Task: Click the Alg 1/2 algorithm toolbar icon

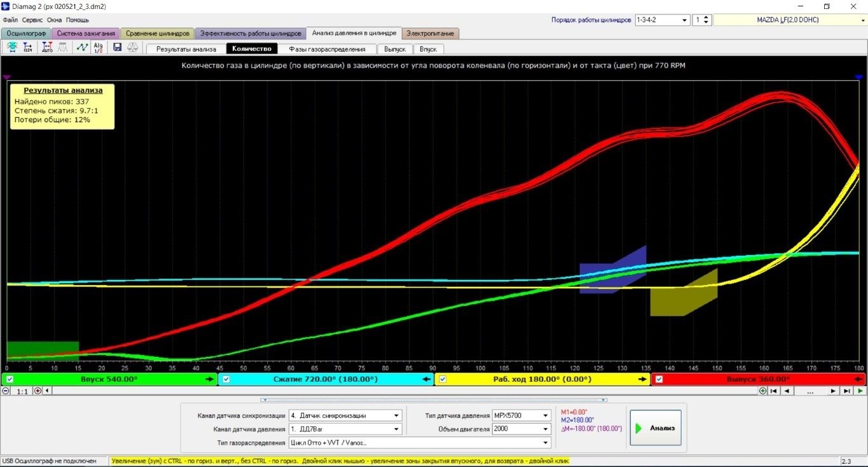Action: point(98,47)
